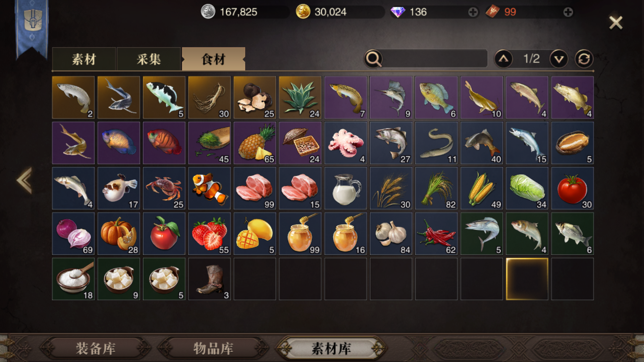Switch to the 采集 tab

(149, 59)
